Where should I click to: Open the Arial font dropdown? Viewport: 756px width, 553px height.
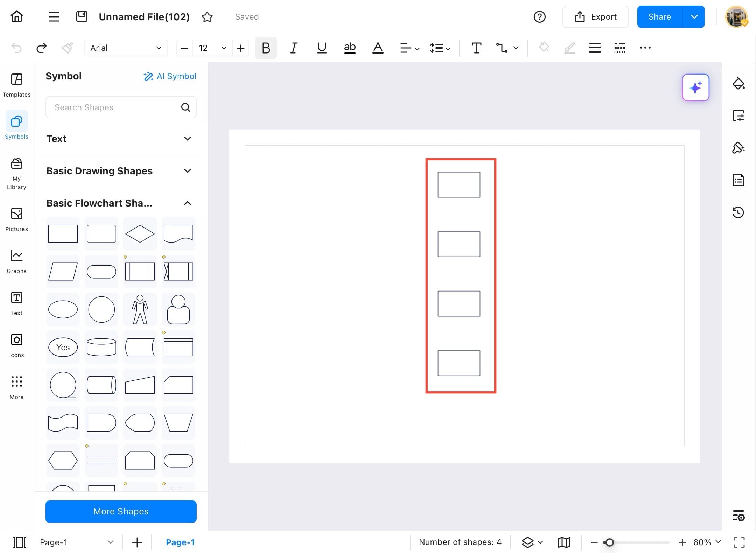[126, 48]
